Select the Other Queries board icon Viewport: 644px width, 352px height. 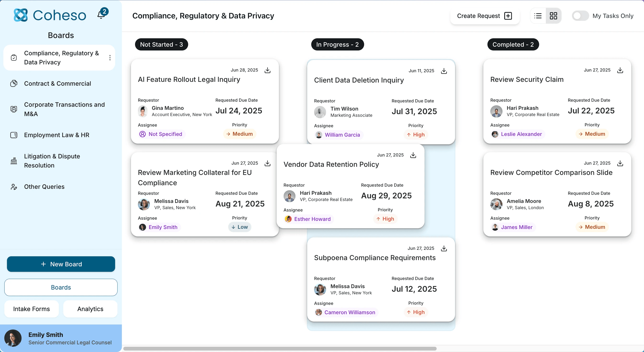pyautogui.click(x=14, y=187)
